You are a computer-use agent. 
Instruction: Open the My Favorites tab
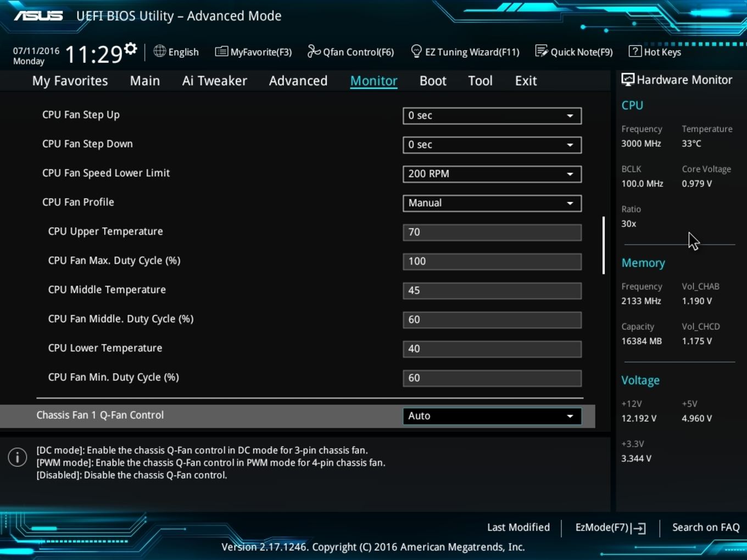(70, 81)
